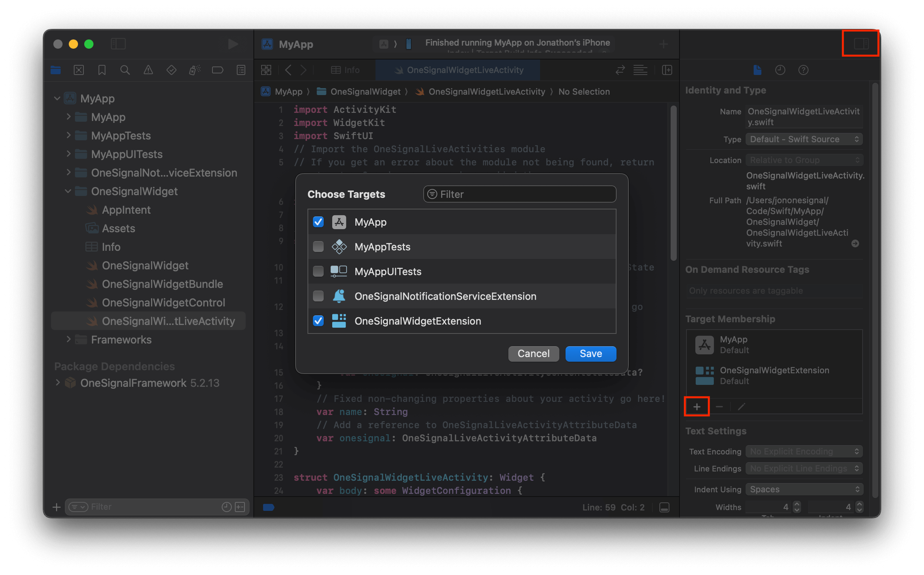Open the Type Swift Source dropdown
Image resolution: width=924 pixels, height=575 pixels.
pos(804,139)
